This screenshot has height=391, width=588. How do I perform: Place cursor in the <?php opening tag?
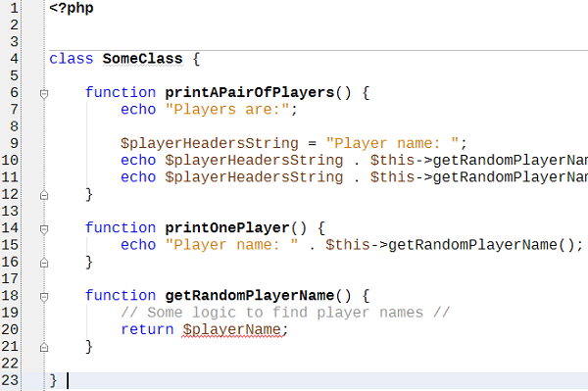(x=72, y=8)
